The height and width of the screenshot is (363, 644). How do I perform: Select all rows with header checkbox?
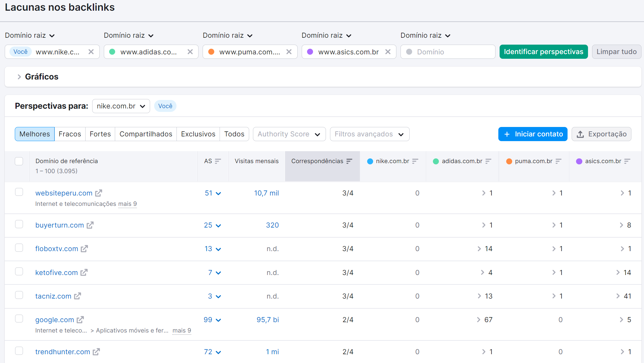tap(19, 161)
